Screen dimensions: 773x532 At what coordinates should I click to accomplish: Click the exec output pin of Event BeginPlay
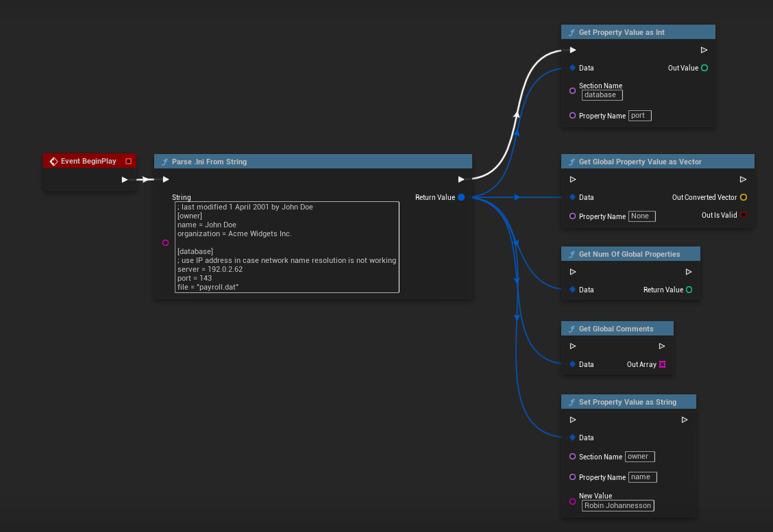[124, 179]
